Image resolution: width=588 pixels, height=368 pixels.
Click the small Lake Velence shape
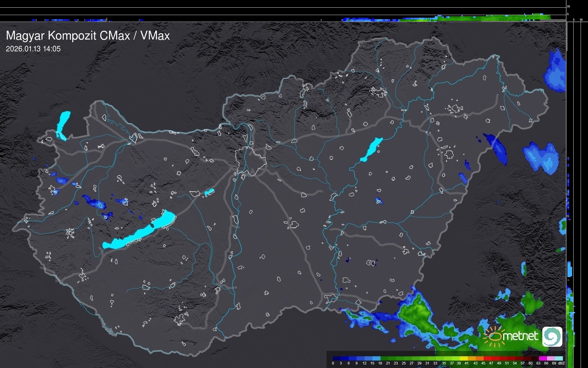pos(209,192)
